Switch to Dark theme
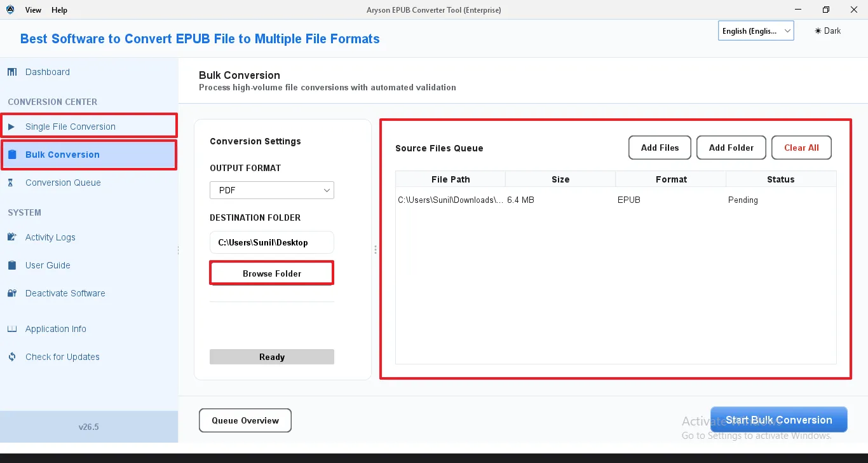The image size is (868, 463). [827, 31]
